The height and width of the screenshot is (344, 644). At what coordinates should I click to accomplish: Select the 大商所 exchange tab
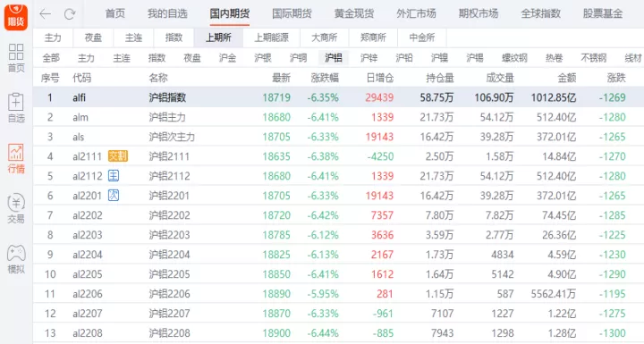click(x=325, y=38)
